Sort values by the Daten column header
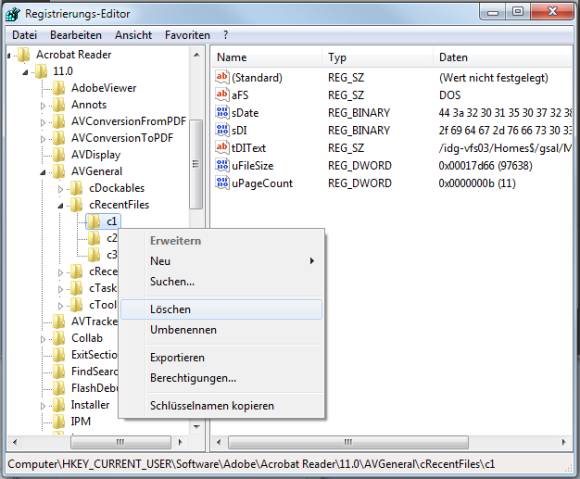580x479 pixels. (x=503, y=57)
